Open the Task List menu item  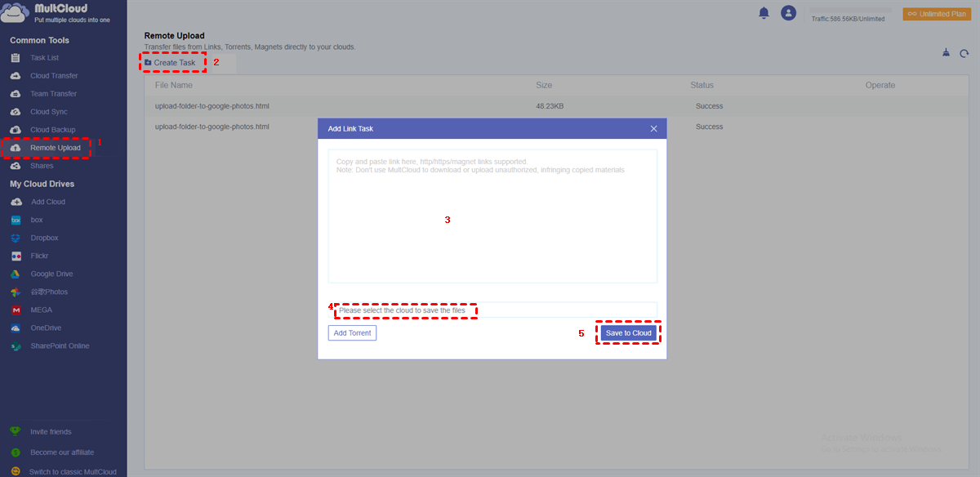coord(45,58)
